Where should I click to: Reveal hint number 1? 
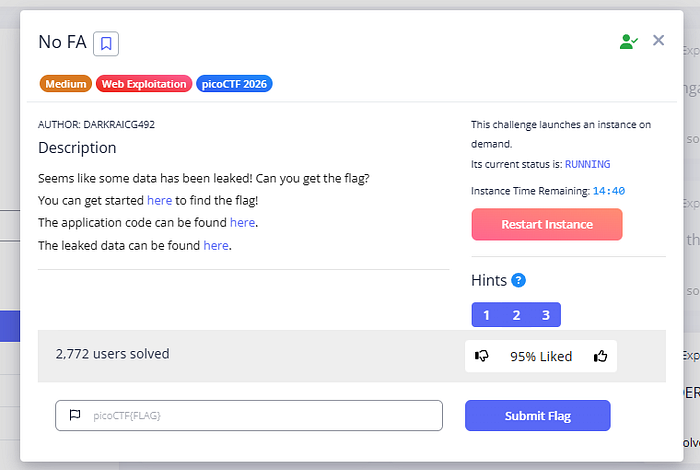click(x=487, y=315)
